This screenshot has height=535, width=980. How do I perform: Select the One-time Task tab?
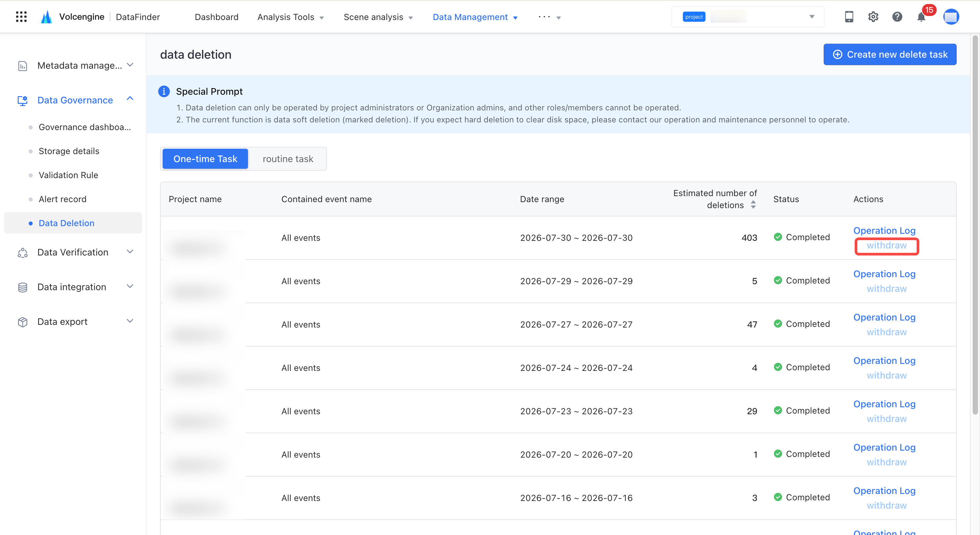click(205, 159)
